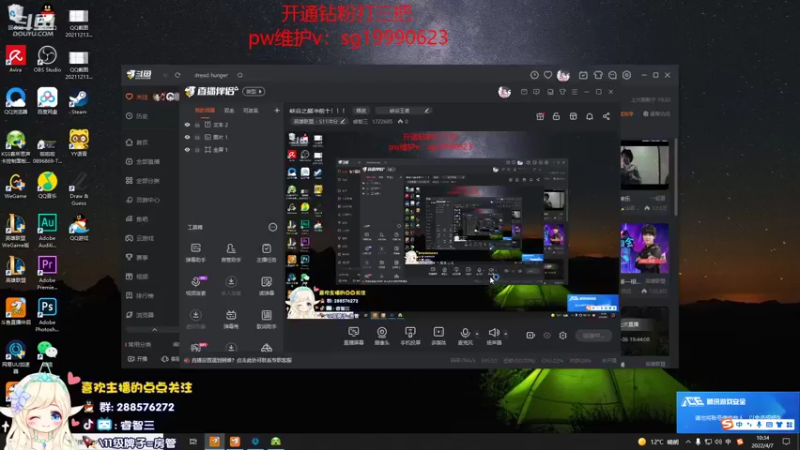Toggle visibility of the 文本 2 layer

[187, 124]
